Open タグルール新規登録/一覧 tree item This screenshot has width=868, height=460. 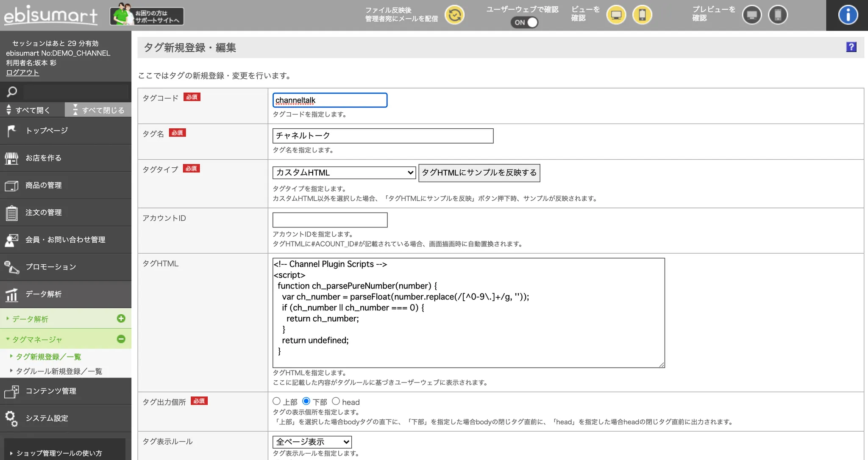(59, 371)
